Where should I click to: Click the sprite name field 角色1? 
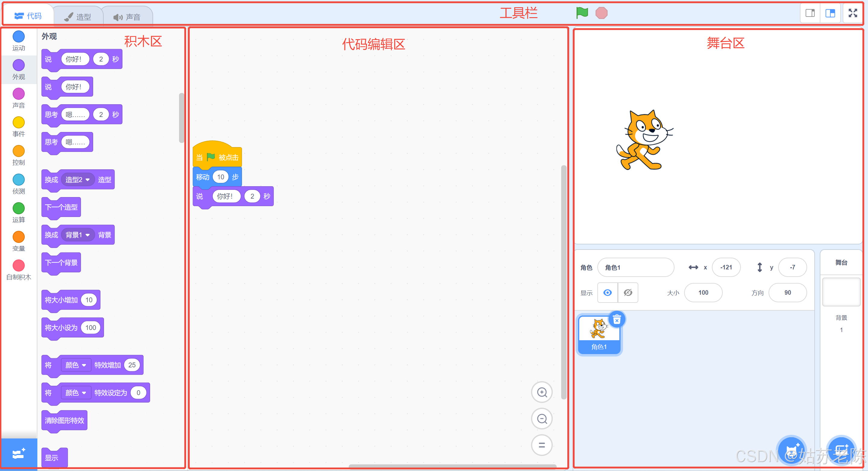coord(636,267)
